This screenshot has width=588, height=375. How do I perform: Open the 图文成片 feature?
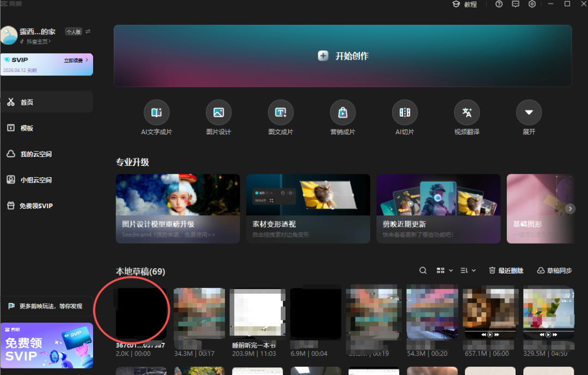[x=280, y=113]
